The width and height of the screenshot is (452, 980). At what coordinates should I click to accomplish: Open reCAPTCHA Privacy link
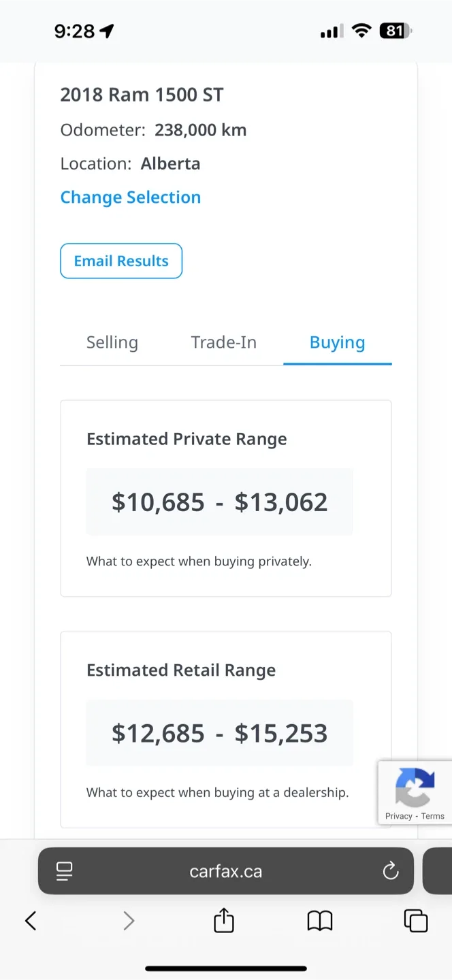[x=399, y=816]
